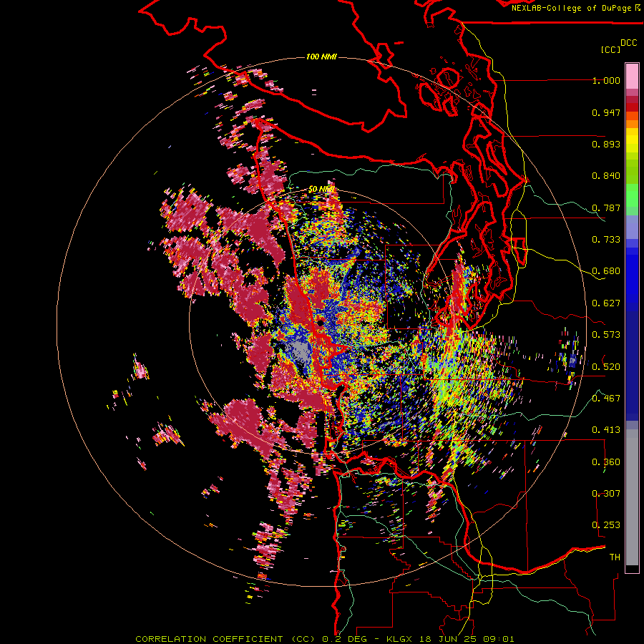644x644 pixels.
Task: Pick the yellow color bar segment
Action: (x=632, y=140)
